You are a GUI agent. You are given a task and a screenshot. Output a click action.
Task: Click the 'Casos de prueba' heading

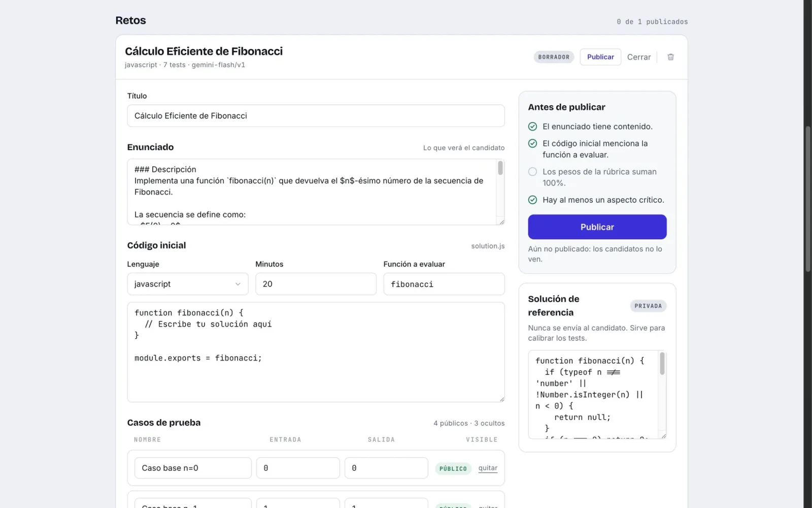click(x=164, y=423)
